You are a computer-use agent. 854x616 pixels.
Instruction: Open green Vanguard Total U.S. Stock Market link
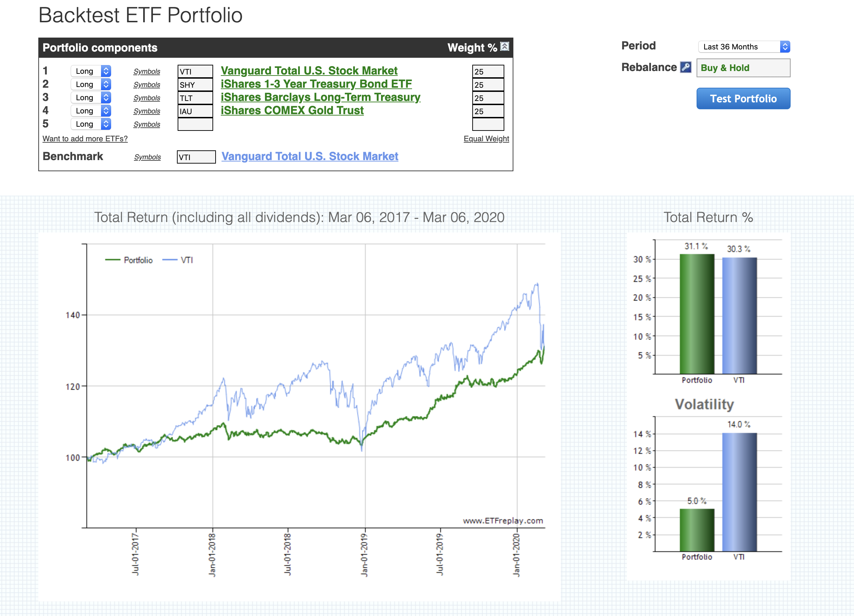coord(309,71)
